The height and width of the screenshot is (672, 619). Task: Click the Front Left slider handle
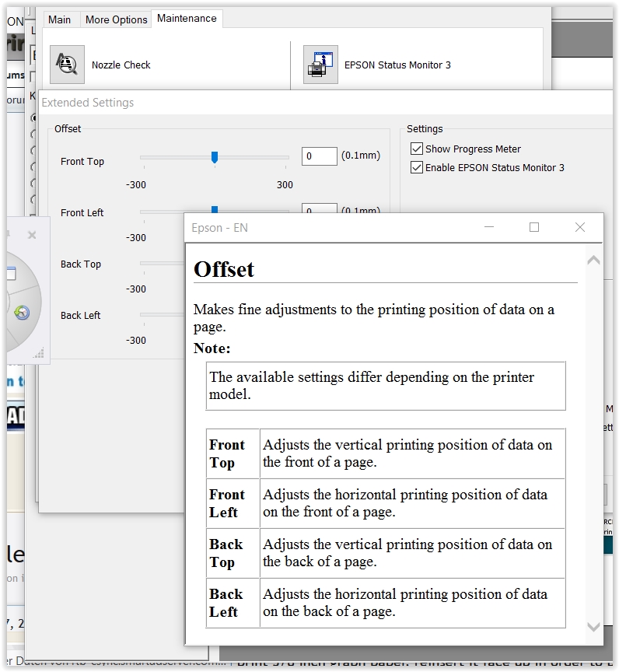pyautogui.click(x=215, y=209)
